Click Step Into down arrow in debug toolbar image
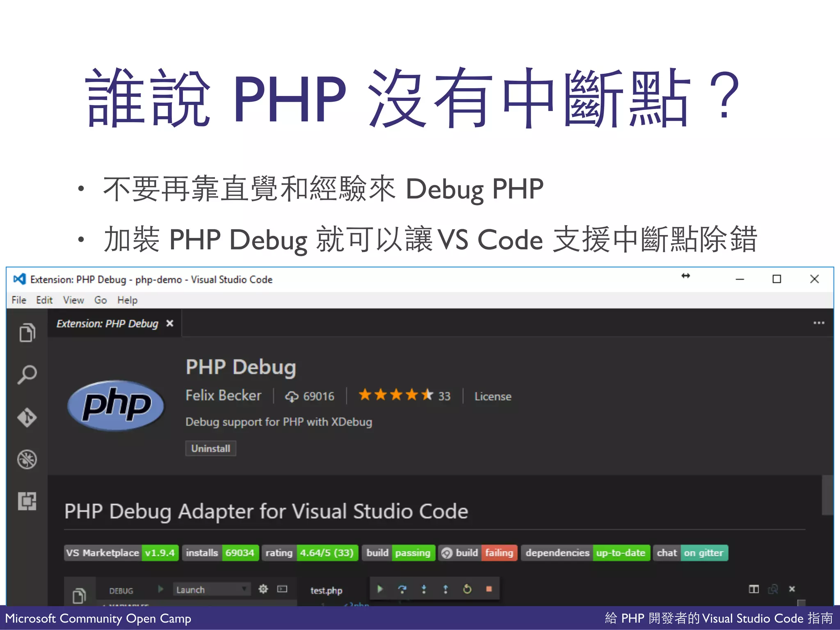The image size is (840, 630). point(424,589)
